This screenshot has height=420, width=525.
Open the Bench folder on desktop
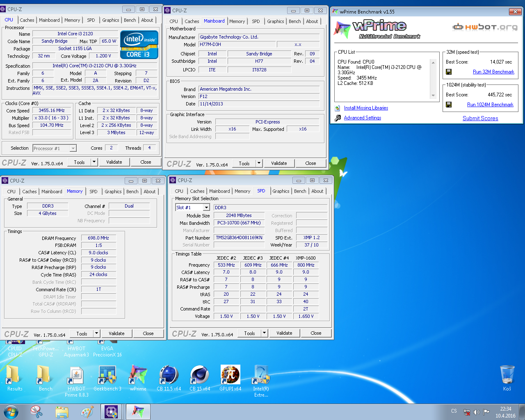tap(45, 378)
